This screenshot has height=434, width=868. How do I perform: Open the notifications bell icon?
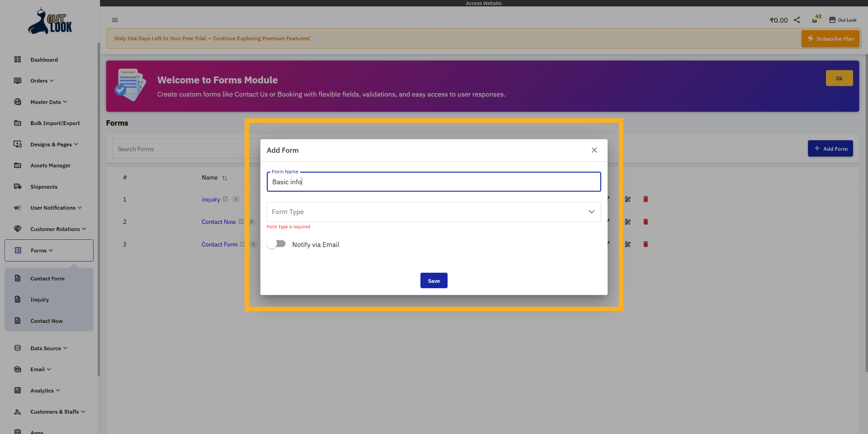pos(815,20)
